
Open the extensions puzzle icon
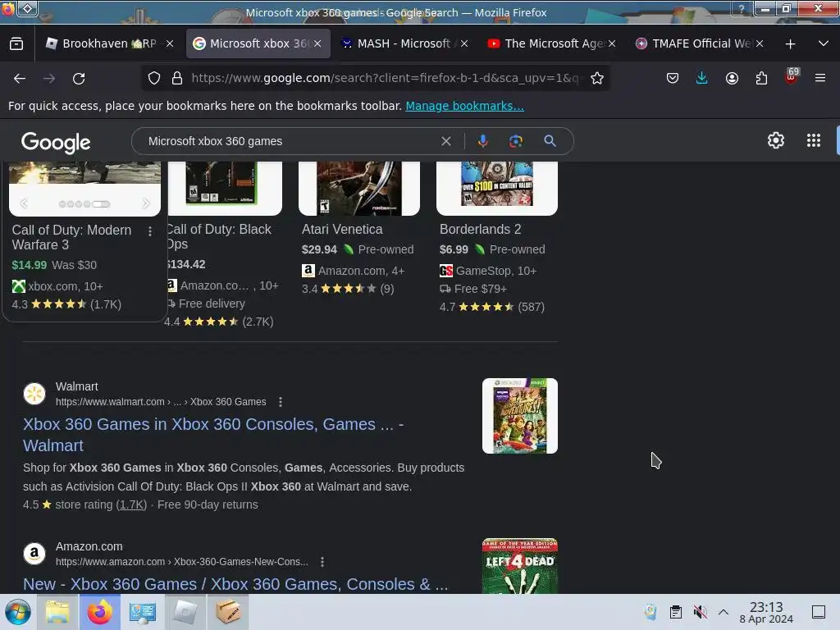[x=761, y=78]
